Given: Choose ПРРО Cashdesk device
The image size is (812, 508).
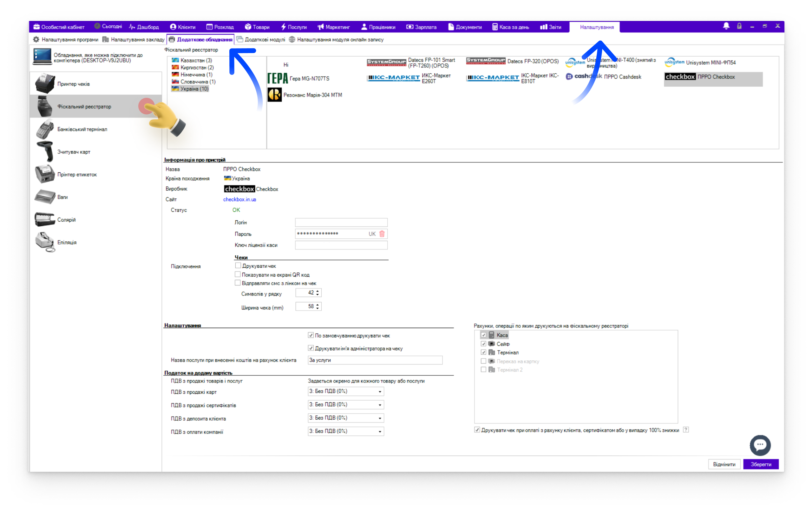Looking at the screenshot, I should 603,77.
